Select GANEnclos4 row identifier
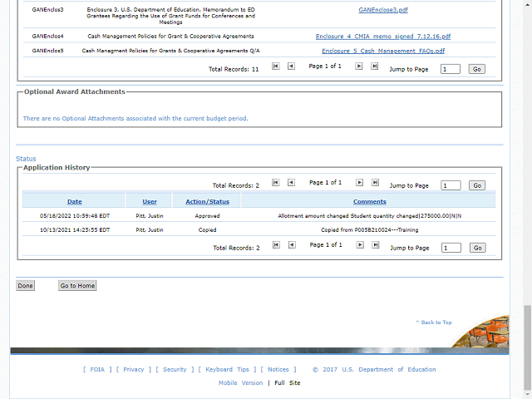532x399 pixels. 47,37
